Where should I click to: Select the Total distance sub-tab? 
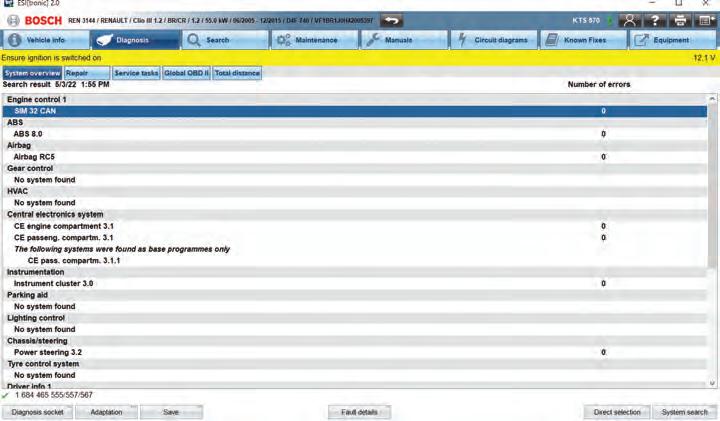click(x=237, y=73)
